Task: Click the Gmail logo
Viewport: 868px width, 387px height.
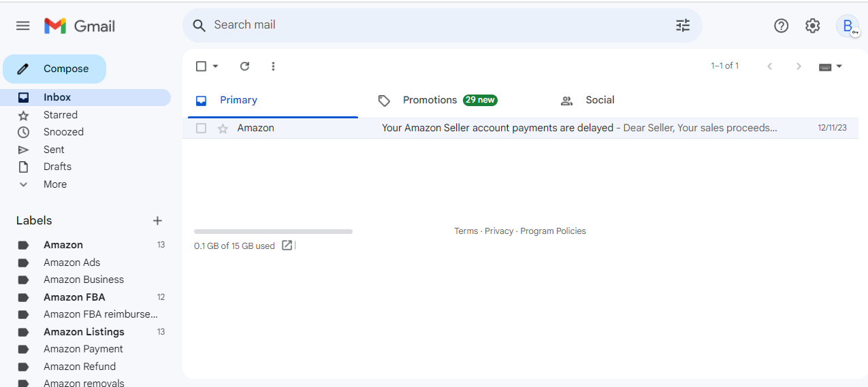Action: coord(80,26)
